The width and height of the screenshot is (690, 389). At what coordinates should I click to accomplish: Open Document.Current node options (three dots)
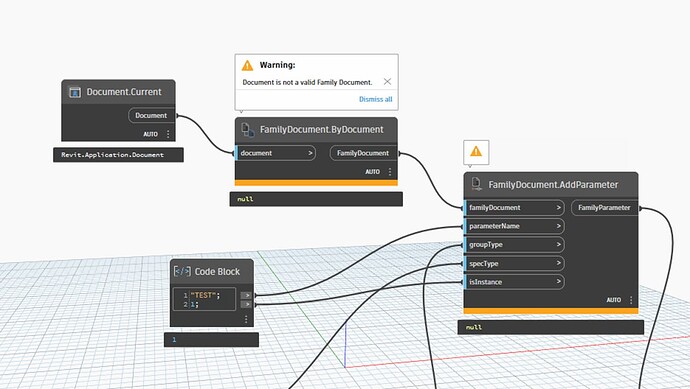coord(168,134)
